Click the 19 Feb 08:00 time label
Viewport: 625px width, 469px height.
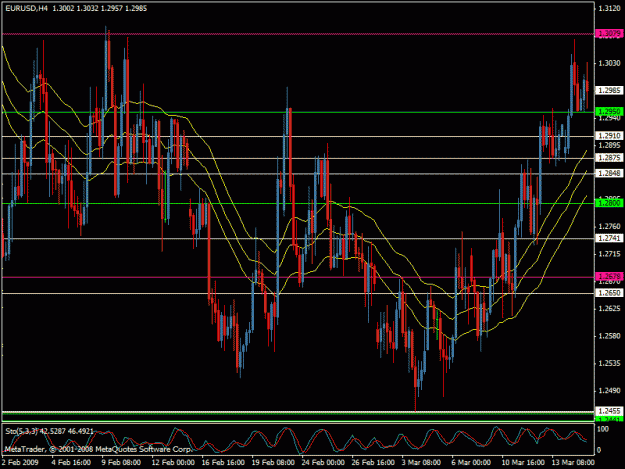[273, 462]
